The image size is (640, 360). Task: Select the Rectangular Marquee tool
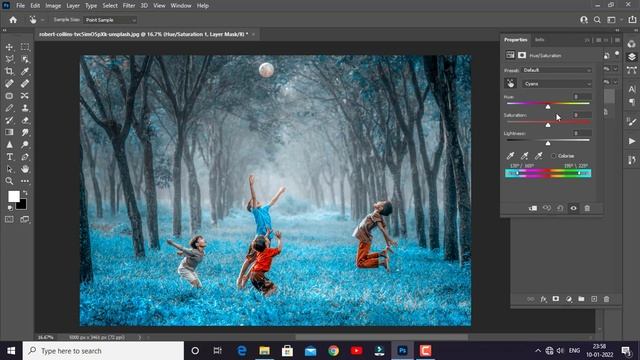click(25, 47)
